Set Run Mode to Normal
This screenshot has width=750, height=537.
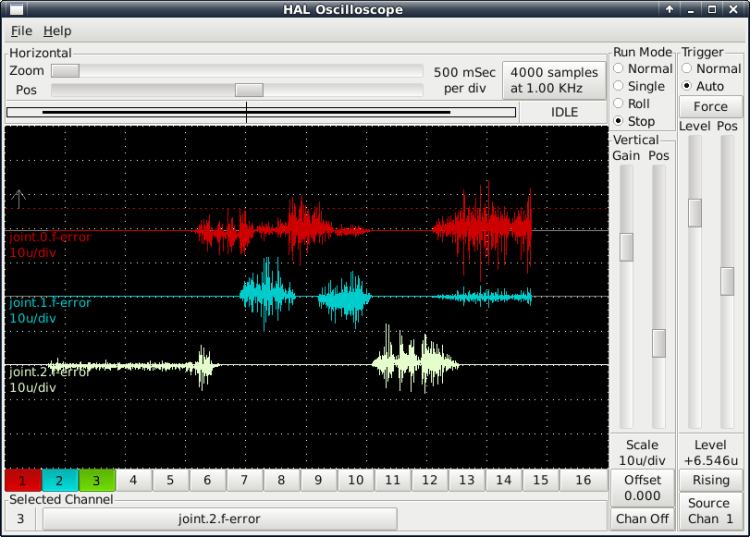point(618,69)
